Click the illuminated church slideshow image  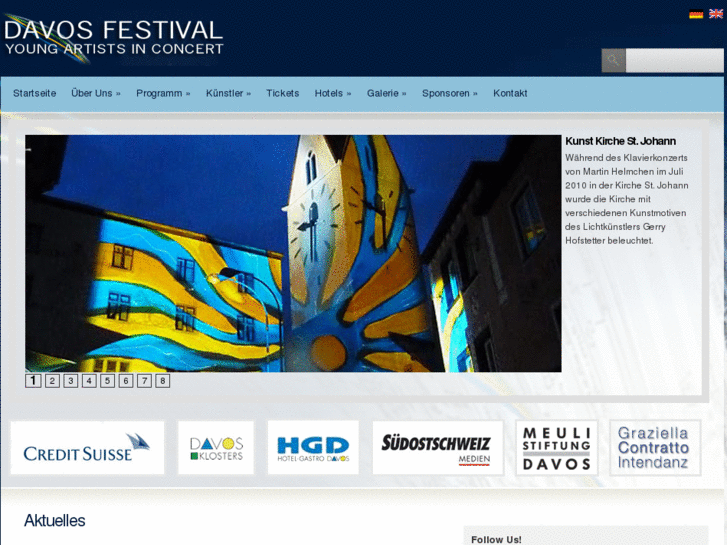coord(293,253)
